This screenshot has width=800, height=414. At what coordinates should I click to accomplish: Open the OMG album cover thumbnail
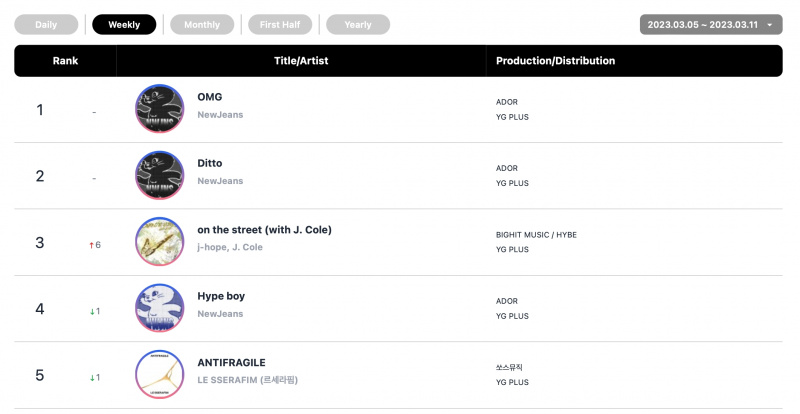click(160, 109)
